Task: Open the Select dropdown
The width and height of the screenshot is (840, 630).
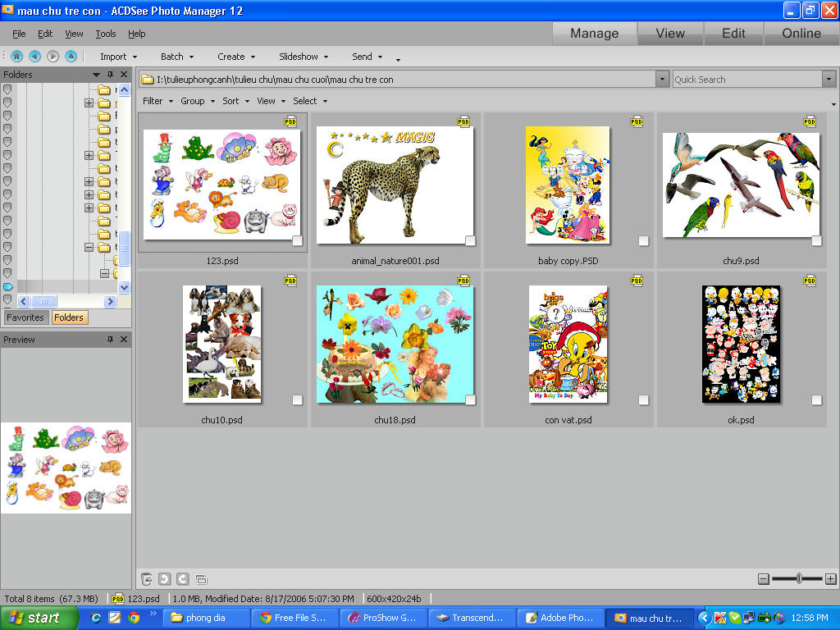Action: pyautogui.click(x=309, y=101)
